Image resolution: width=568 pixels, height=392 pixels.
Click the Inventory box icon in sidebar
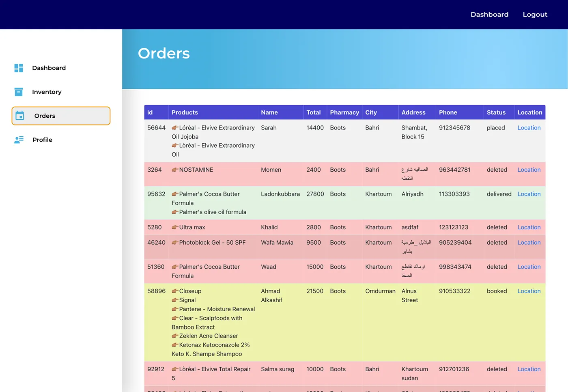(x=19, y=92)
